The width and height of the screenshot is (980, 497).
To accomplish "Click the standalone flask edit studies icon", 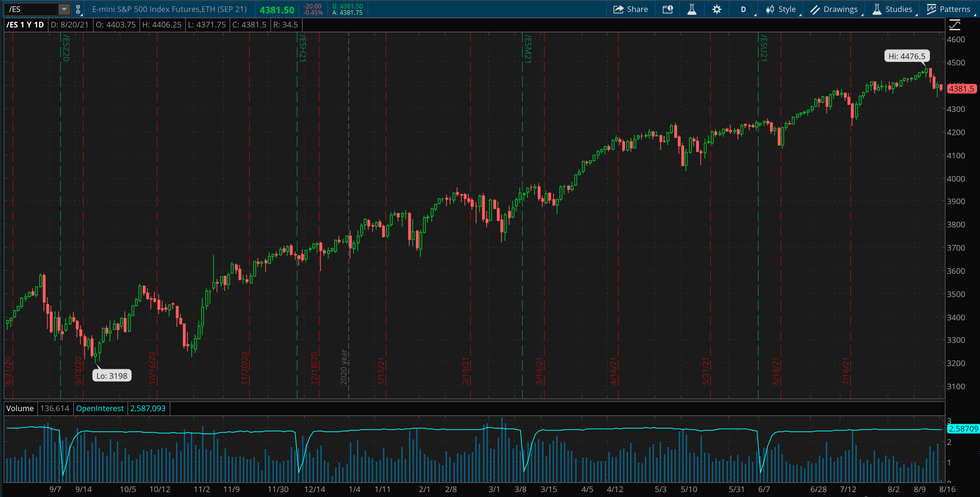I will pyautogui.click(x=692, y=9).
